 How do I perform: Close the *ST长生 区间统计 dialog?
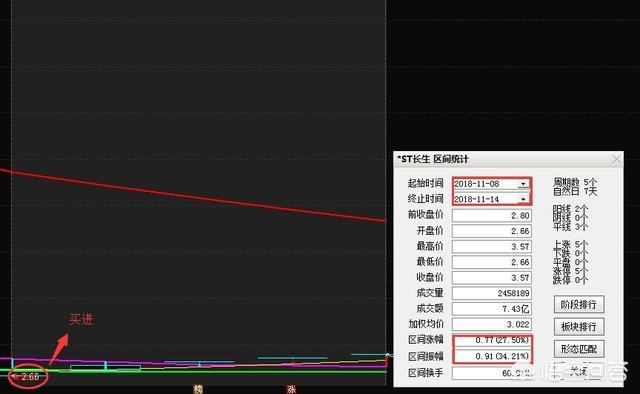tap(616, 159)
